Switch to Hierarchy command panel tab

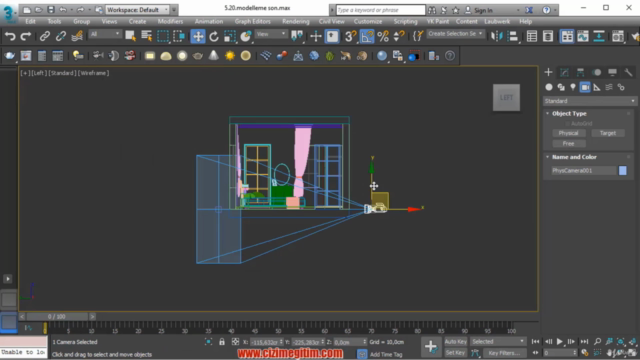point(580,73)
